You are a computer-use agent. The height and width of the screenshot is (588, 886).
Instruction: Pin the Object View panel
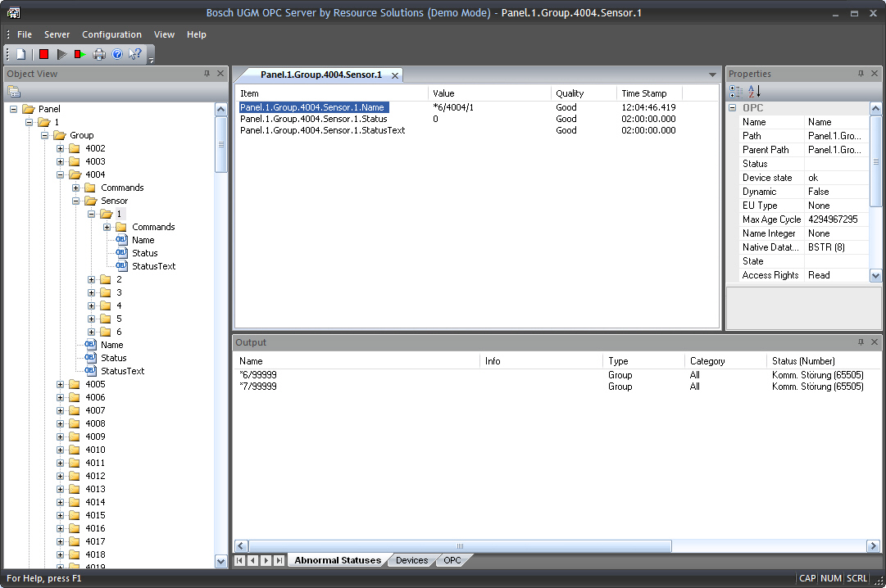coord(207,74)
